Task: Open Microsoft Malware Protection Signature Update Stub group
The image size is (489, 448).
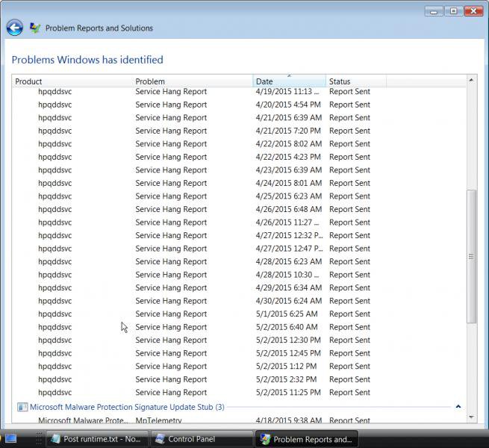Action: (127, 407)
